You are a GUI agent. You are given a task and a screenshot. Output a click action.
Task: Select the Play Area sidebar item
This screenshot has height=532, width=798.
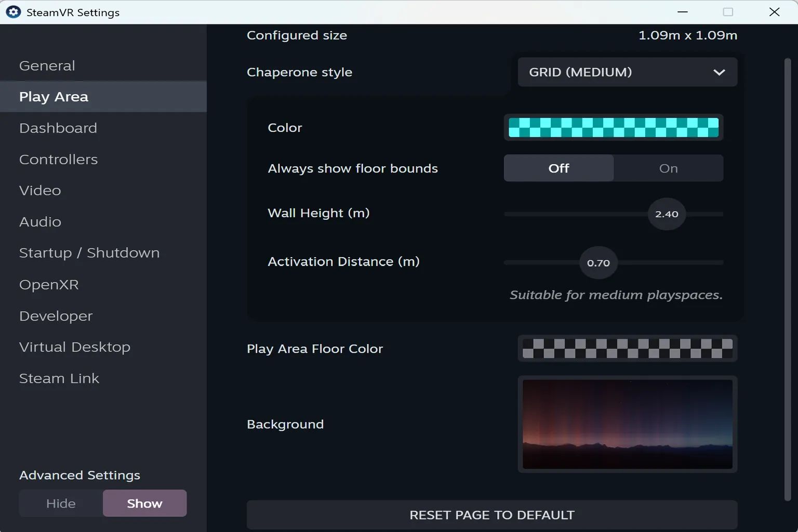(x=103, y=97)
